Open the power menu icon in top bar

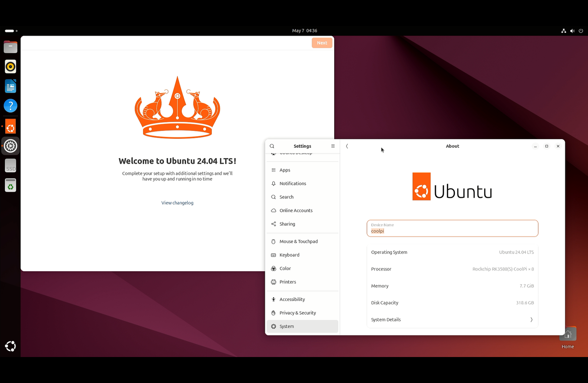click(x=581, y=31)
